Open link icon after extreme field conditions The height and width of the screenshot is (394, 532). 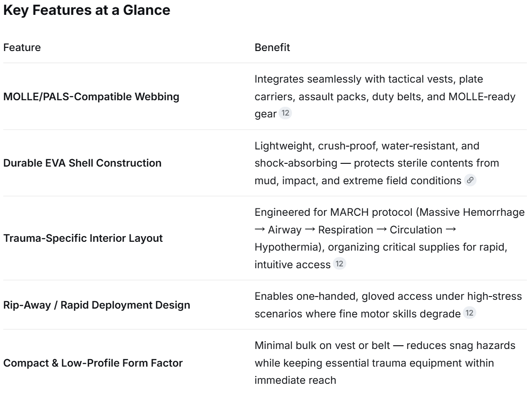pos(470,180)
